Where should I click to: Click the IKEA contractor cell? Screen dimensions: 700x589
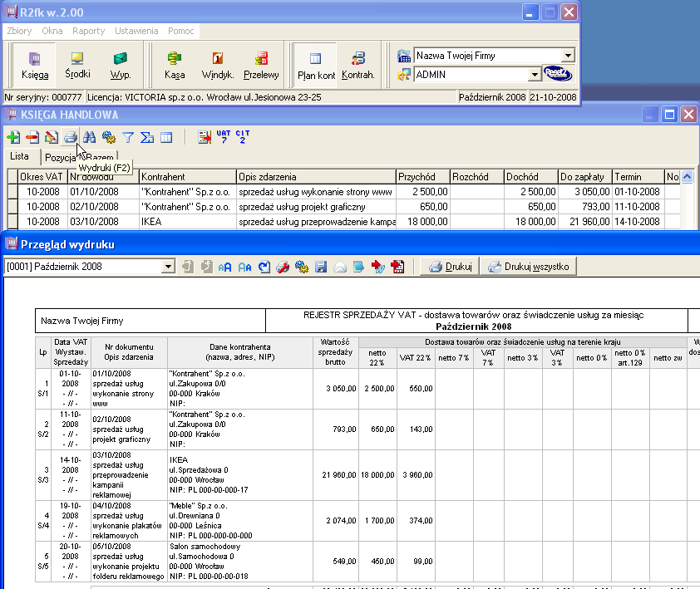click(188, 222)
